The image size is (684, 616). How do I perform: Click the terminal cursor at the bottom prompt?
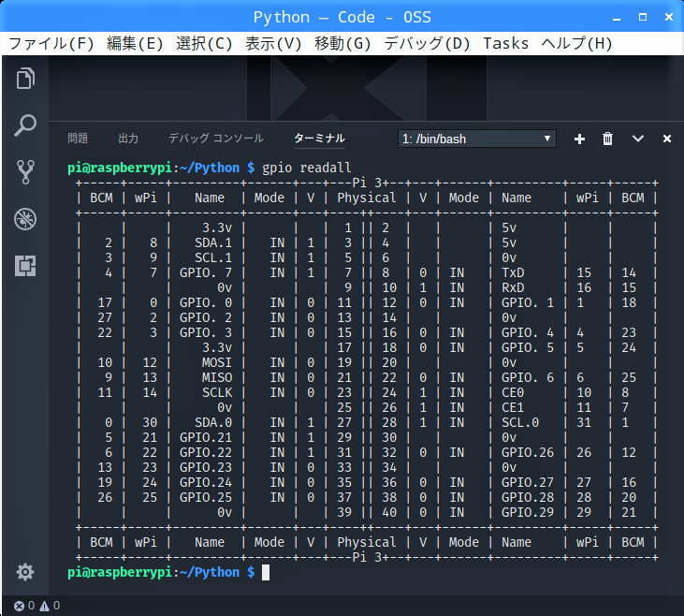[x=266, y=572]
